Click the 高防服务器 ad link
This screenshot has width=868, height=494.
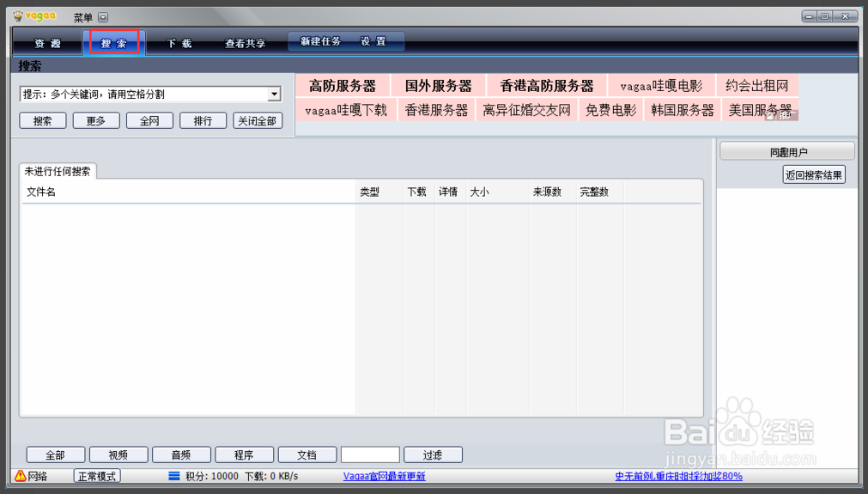coord(343,86)
